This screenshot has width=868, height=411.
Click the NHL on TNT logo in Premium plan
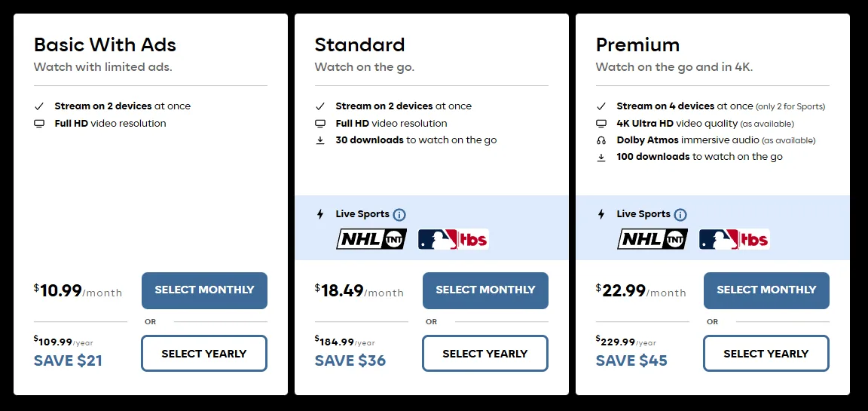pyautogui.click(x=653, y=239)
